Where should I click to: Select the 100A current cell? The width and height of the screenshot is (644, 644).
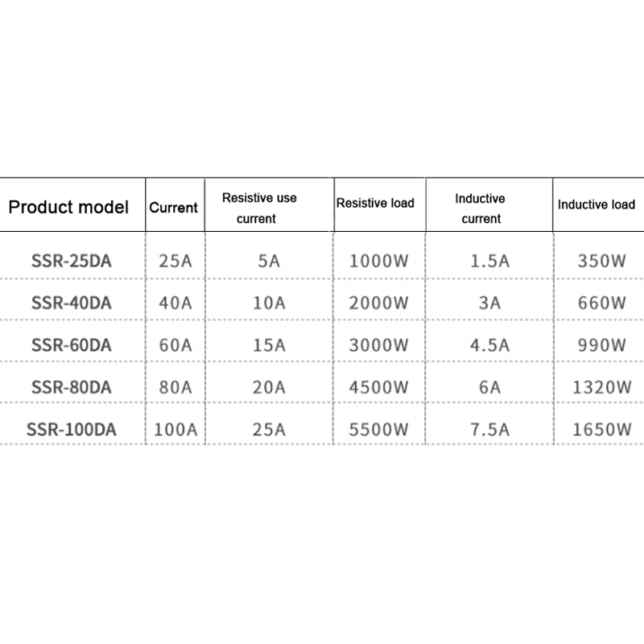point(175,429)
